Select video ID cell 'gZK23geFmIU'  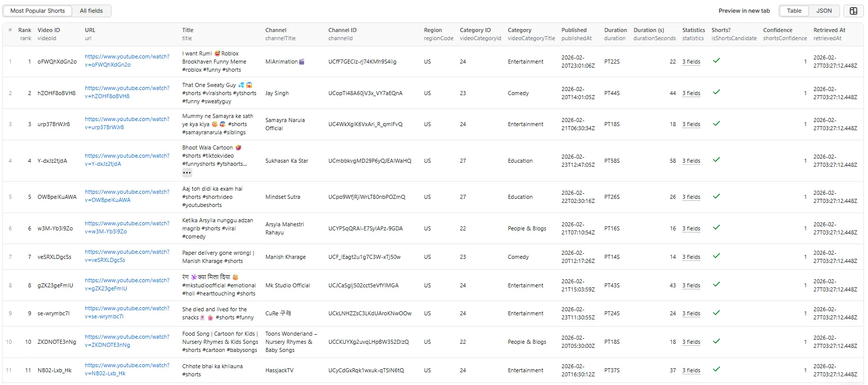(x=55, y=285)
